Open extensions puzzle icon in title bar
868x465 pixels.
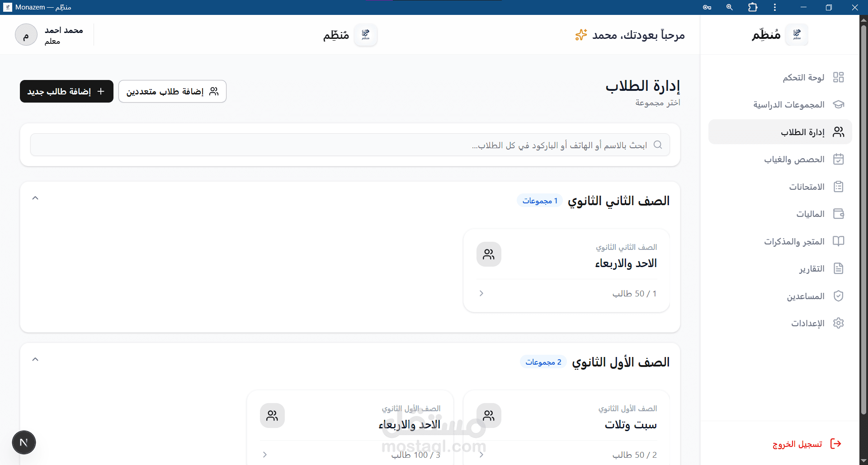click(x=753, y=7)
